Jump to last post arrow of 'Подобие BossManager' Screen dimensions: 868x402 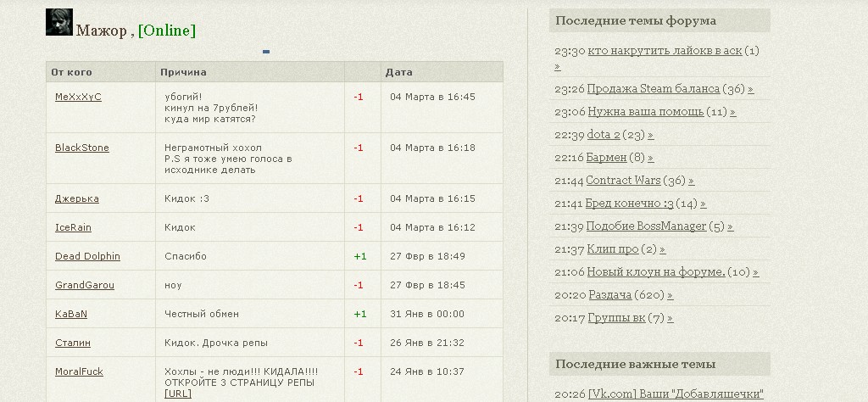coord(731,227)
